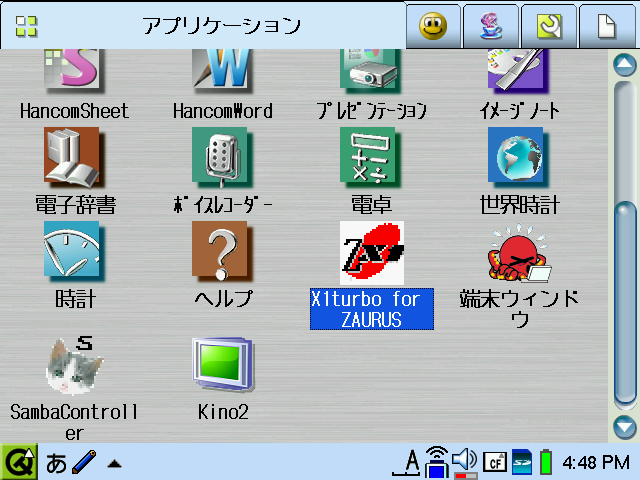Viewport: 640px width, 480px height.
Task: Click the '電卓' label text
Action: (x=371, y=204)
